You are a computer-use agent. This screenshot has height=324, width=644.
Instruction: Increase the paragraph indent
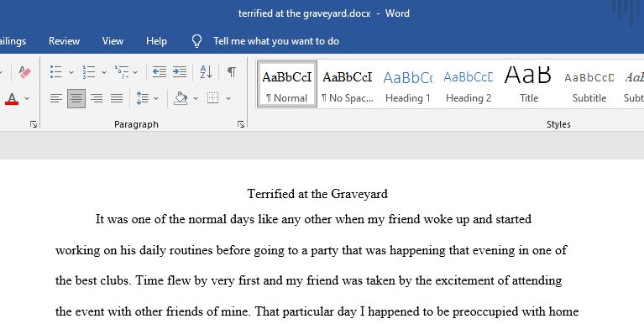(180, 72)
